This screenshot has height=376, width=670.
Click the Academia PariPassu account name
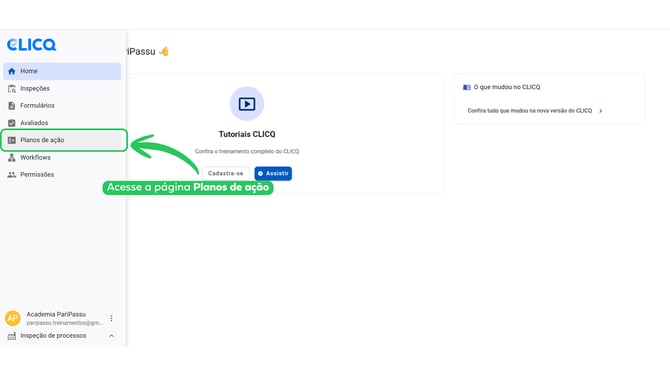point(56,314)
